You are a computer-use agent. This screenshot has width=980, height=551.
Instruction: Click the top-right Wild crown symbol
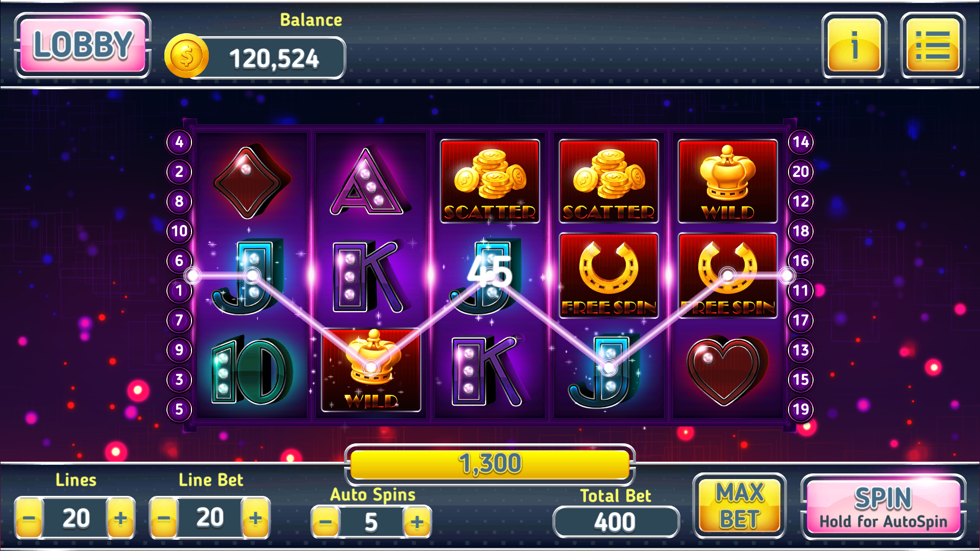click(727, 181)
